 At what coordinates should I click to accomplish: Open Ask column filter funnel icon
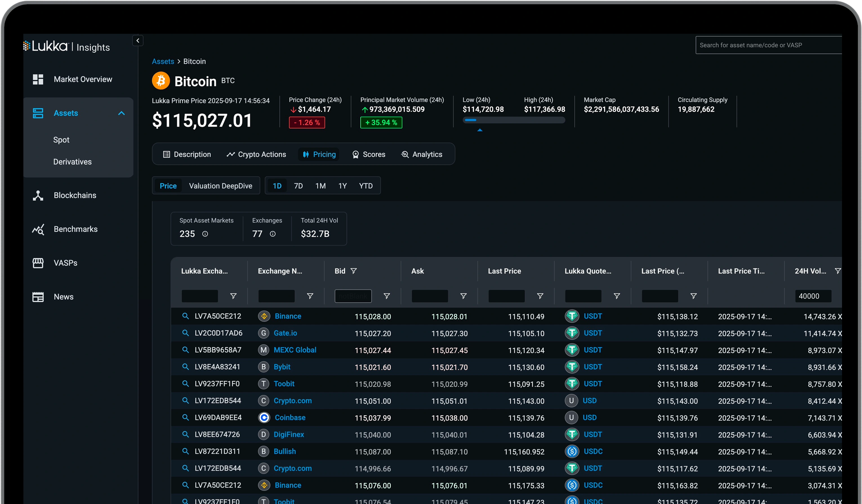463,296
